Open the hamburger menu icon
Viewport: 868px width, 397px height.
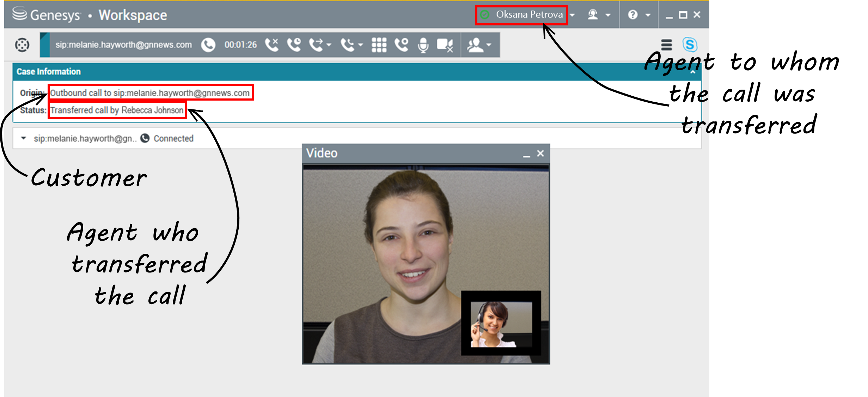click(666, 45)
